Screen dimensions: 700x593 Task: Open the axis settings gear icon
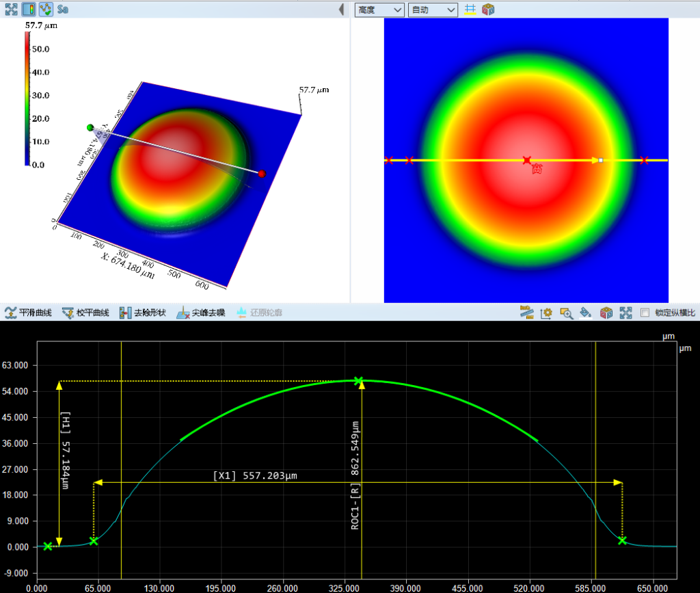[x=546, y=313]
